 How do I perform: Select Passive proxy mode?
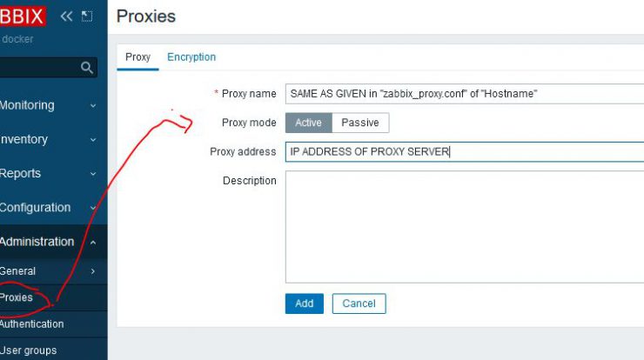(x=360, y=123)
